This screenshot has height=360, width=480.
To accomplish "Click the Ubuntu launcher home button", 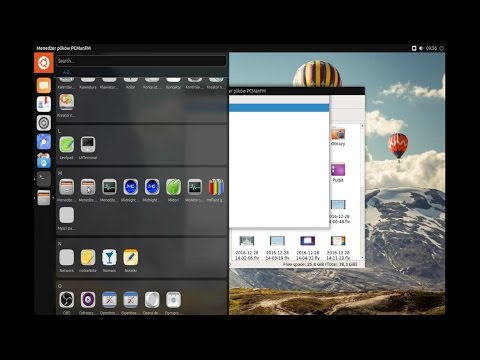I will 44,62.
